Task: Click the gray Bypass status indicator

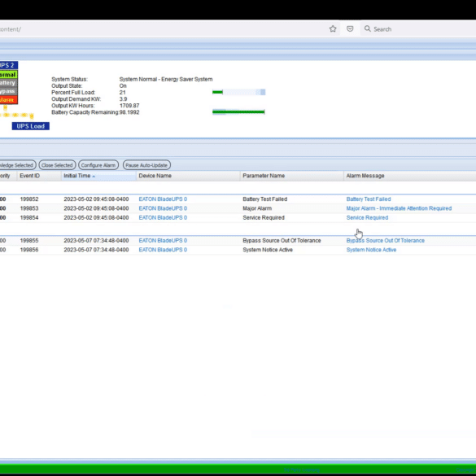Action: coord(8,91)
